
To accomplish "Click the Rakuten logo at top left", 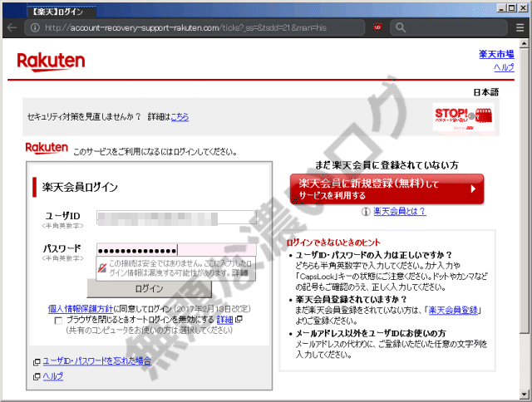I will (x=51, y=62).
